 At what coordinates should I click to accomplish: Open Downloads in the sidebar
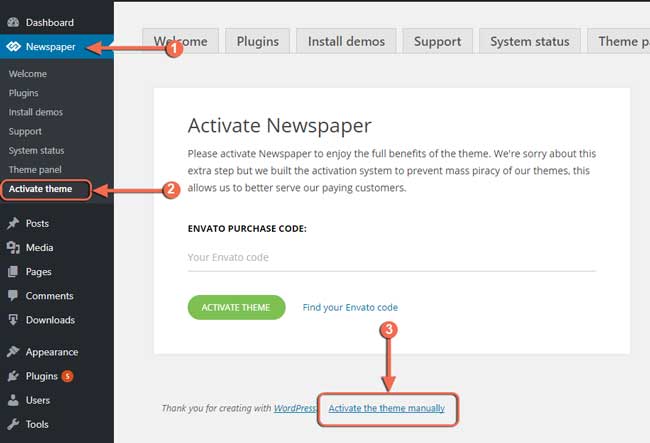57,320
